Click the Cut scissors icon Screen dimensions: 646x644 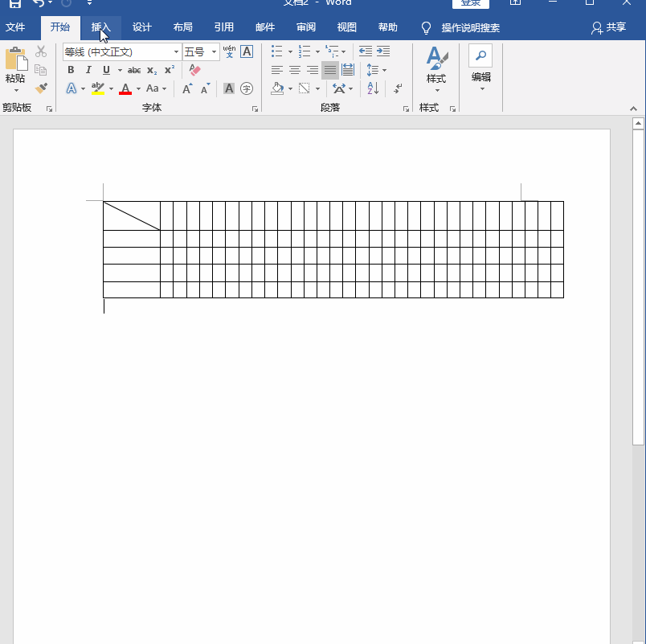click(x=41, y=51)
